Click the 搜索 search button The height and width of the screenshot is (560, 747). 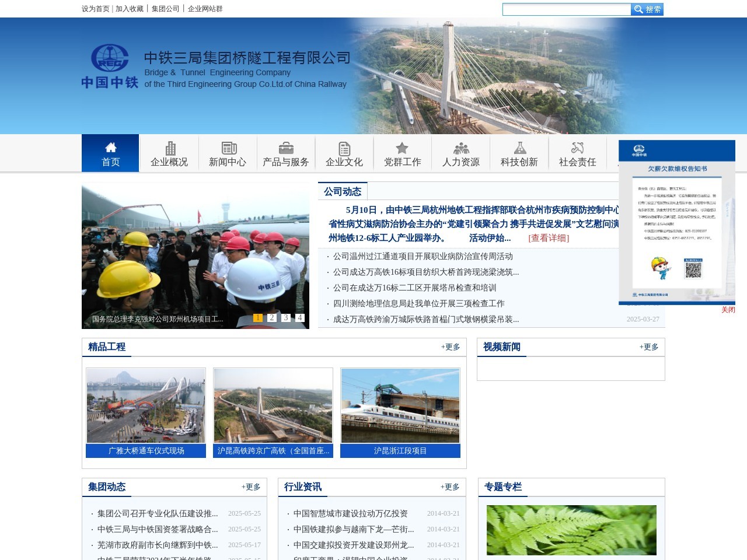(x=647, y=9)
